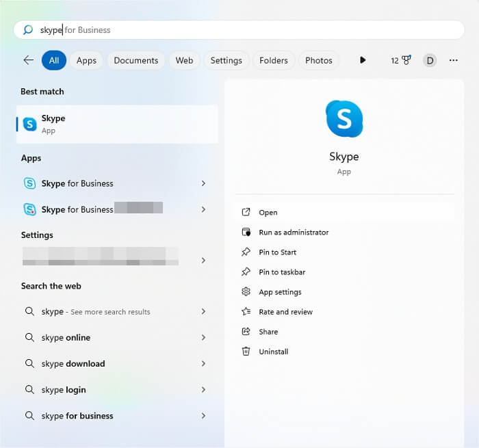The height and width of the screenshot is (448, 479).
Task: Click the App settings gear icon
Action: [x=246, y=291]
